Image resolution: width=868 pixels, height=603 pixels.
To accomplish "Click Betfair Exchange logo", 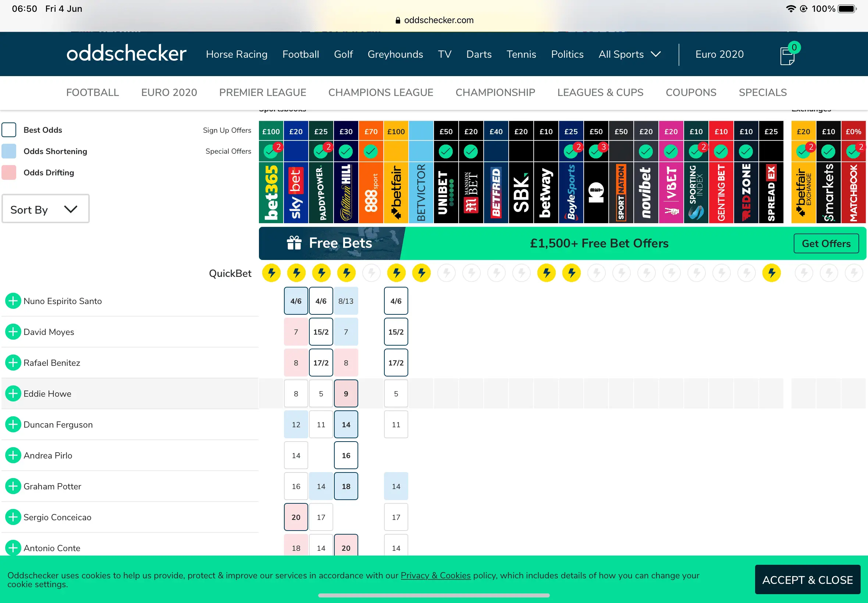I will click(803, 192).
